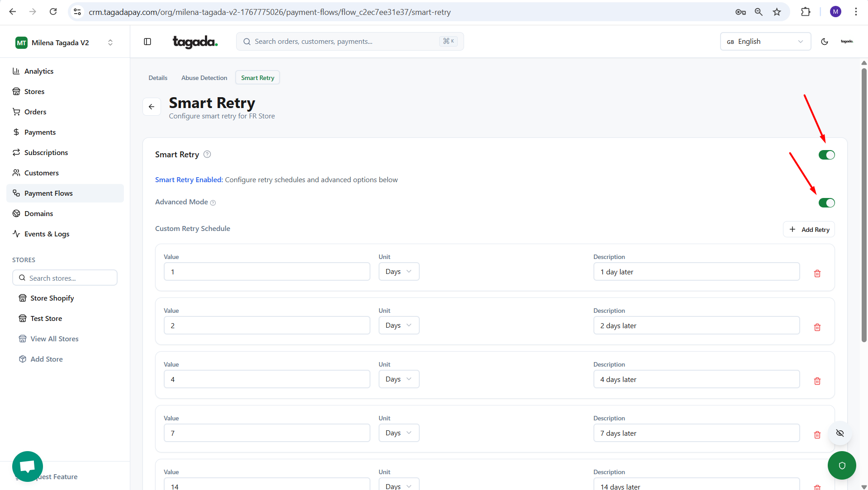Click the crossed-out eye visibility button

click(x=840, y=433)
